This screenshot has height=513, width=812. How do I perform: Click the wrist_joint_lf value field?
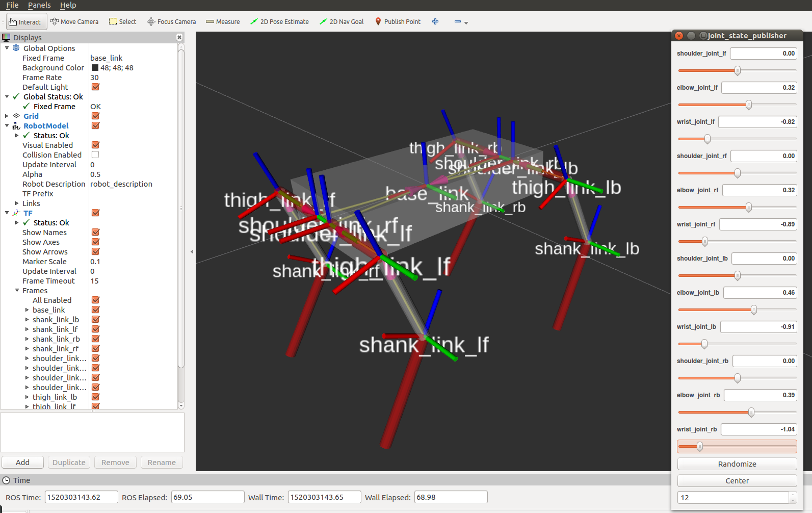click(x=758, y=121)
